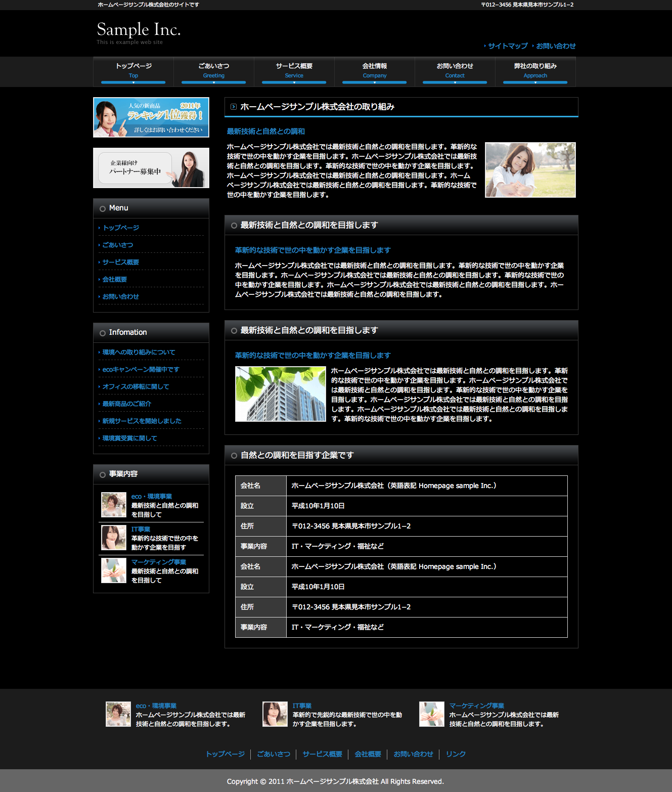Click the リンク link in footer navigation

point(456,754)
